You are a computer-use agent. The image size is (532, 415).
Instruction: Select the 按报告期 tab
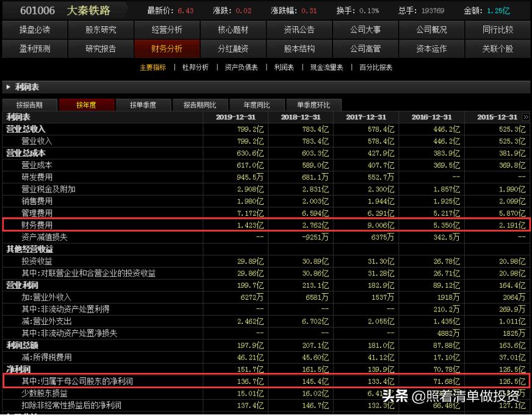point(29,104)
